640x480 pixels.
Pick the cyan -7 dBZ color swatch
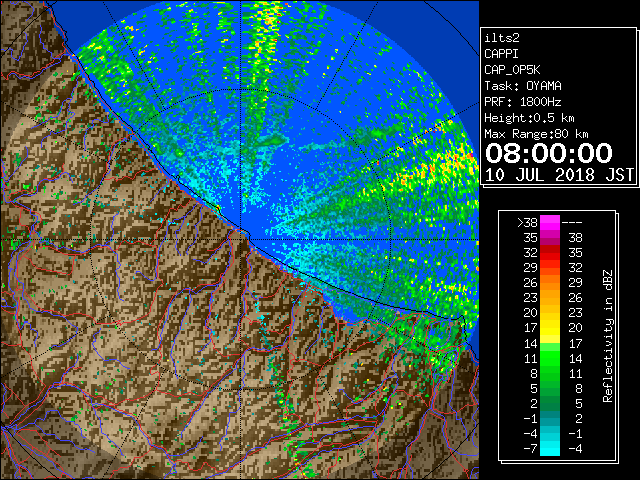[x=550, y=448]
